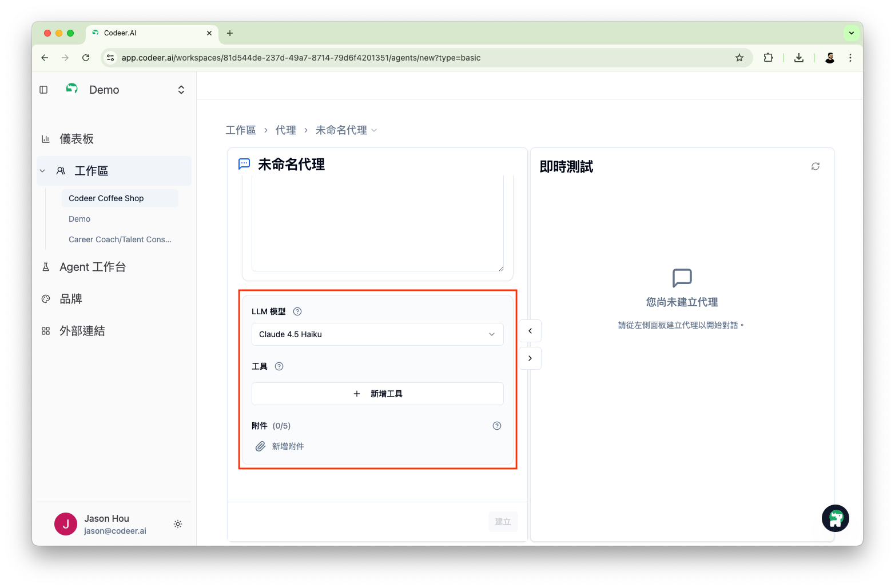
Task: Open the chat support widget icon
Action: click(x=835, y=518)
